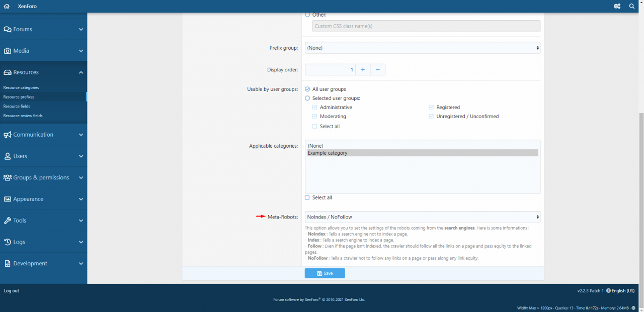
Task: Toggle the Moderating group checkbox
Action: [x=314, y=116]
